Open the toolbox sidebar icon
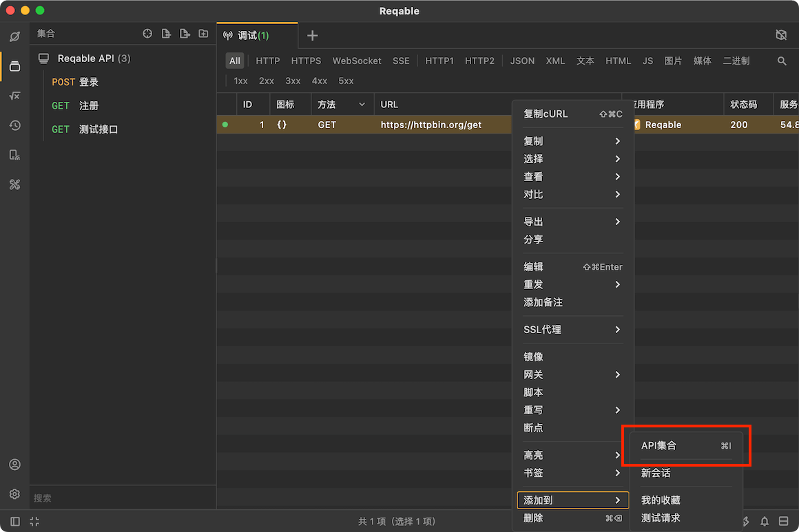This screenshot has height=532, width=799. [x=14, y=184]
